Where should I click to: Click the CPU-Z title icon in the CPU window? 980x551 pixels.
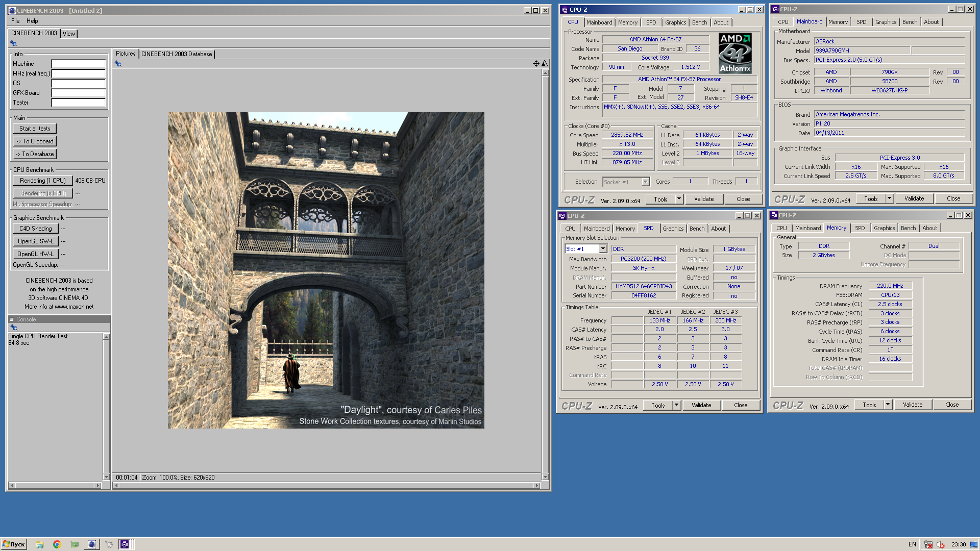pos(564,10)
